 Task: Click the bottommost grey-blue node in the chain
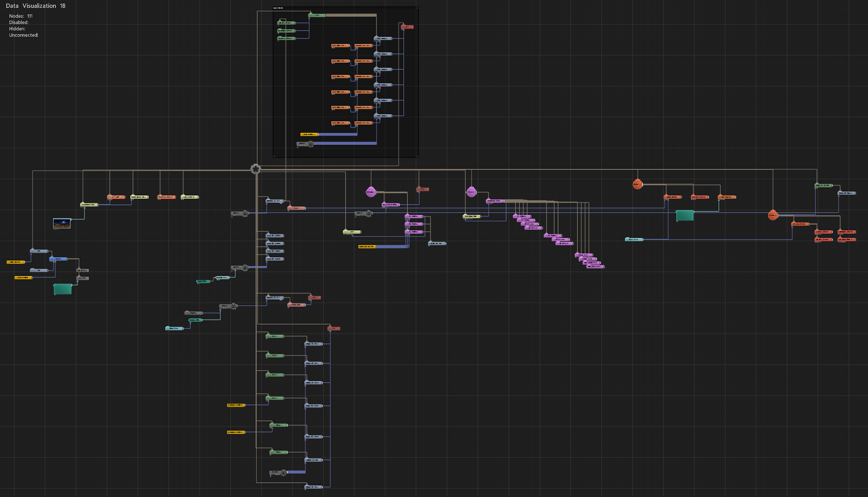click(314, 487)
